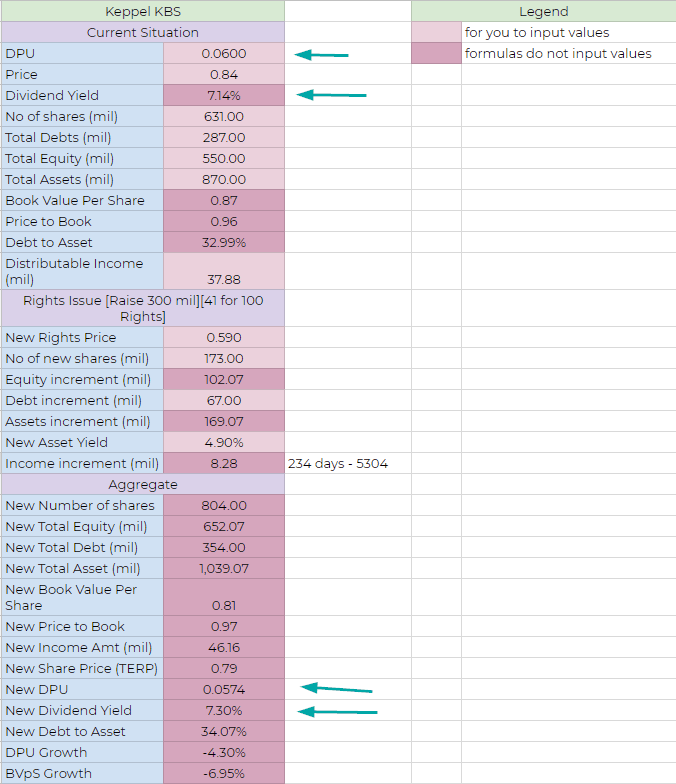Screen dimensions: 676x784
Task: Click the light pink input-values legend swatch
Action: [x=436, y=33]
